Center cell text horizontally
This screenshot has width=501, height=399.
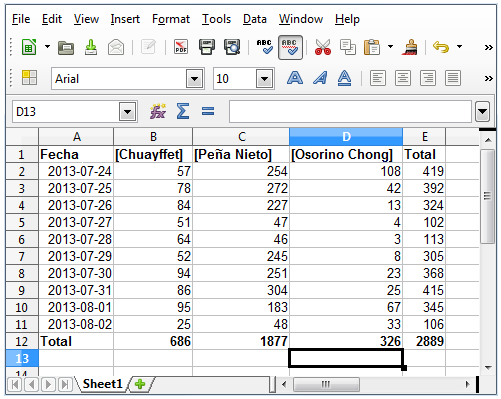point(403,78)
